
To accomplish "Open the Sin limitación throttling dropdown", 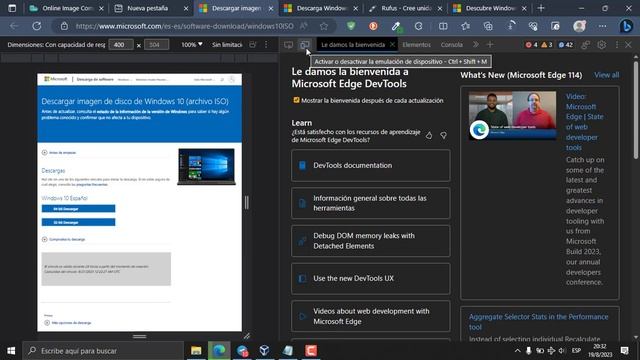I will pos(227,44).
